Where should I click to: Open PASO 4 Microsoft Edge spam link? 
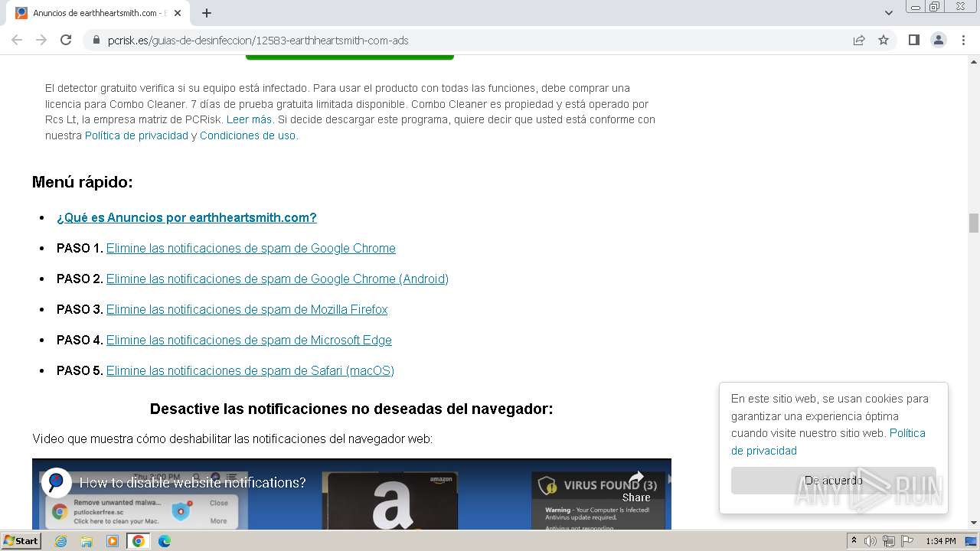[x=249, y=340]
